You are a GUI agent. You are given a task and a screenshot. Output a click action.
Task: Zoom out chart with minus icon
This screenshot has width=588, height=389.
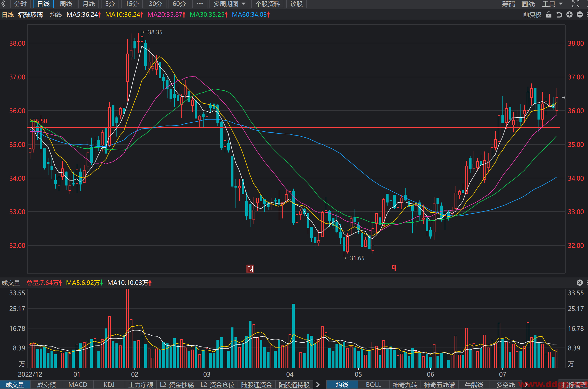point(580,15)
